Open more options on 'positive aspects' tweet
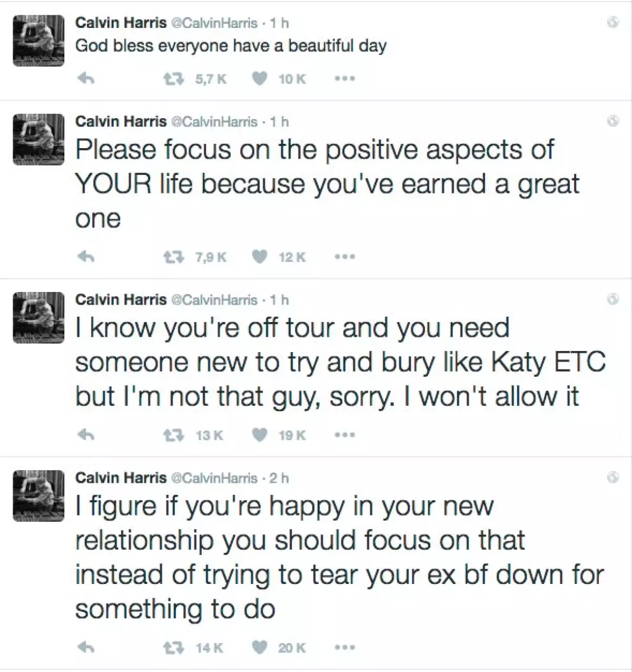Viewport: 632px width, 672px height. coord(345,257)
